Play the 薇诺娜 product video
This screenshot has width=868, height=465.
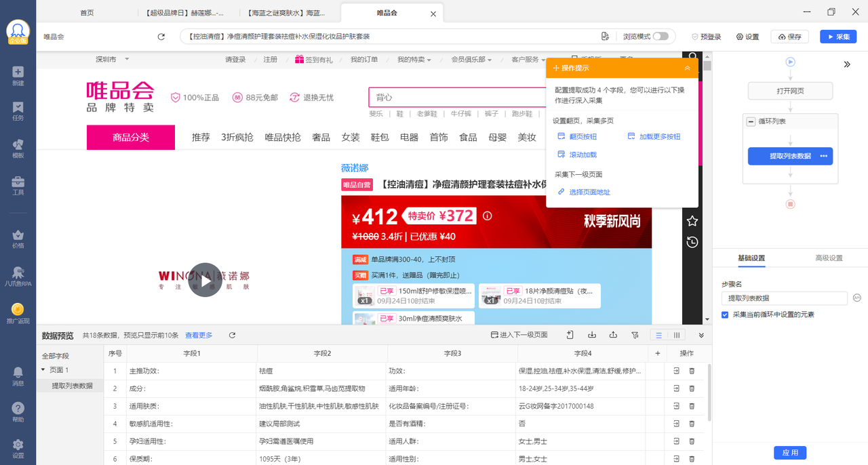205,280
